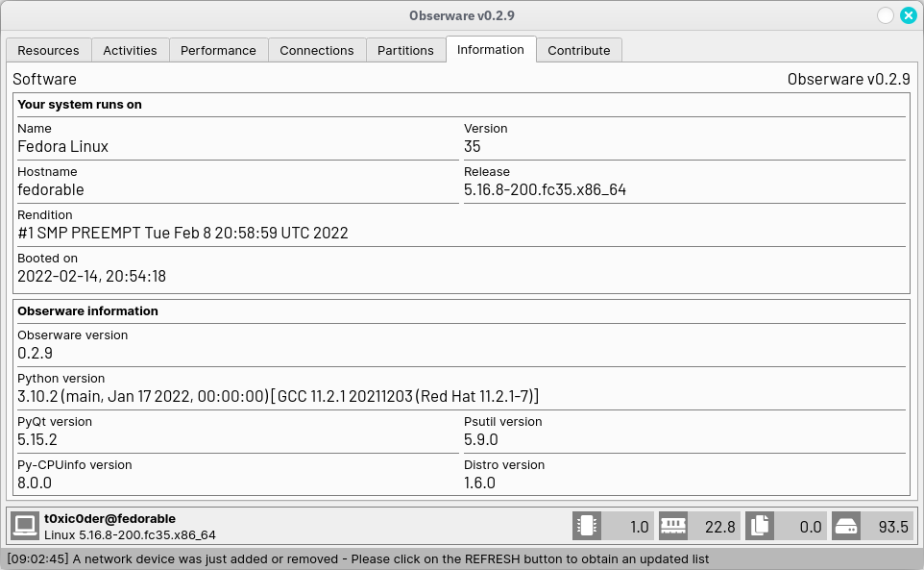Click the Distro version value 1.6.0

point(479,483)
